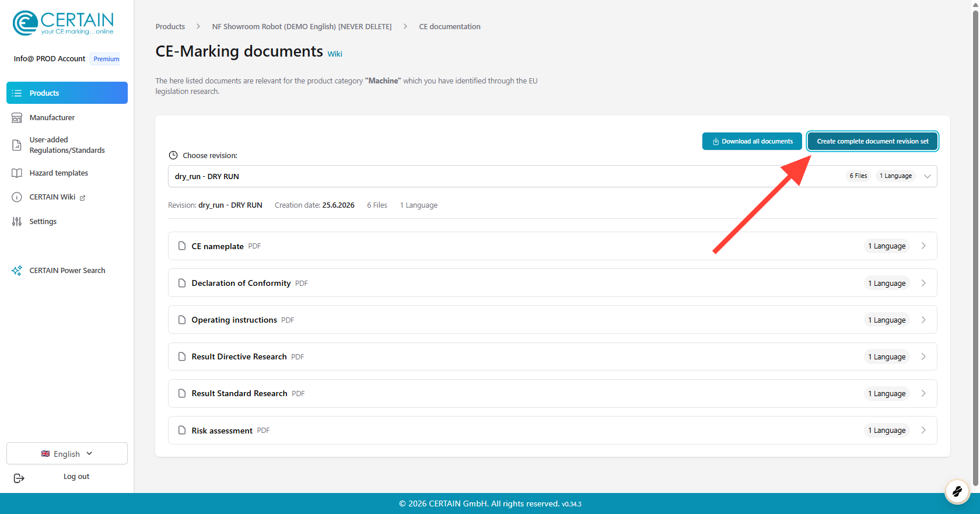This screenshot has width=980, height=514.
Task: Click the 'Info@ PROD Account' name
Action: (50, 59)
